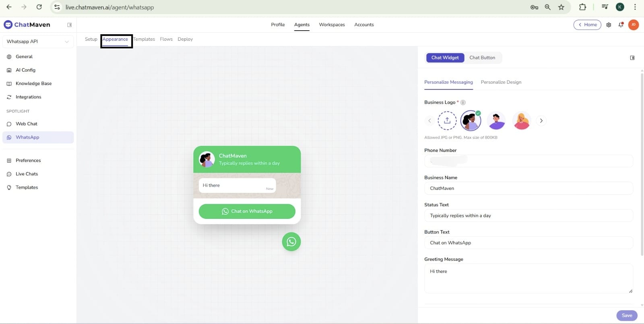This screenshot has height=324, width=644.
Task: Choose the purple-shirt man avatar
Action: point(496,120)
